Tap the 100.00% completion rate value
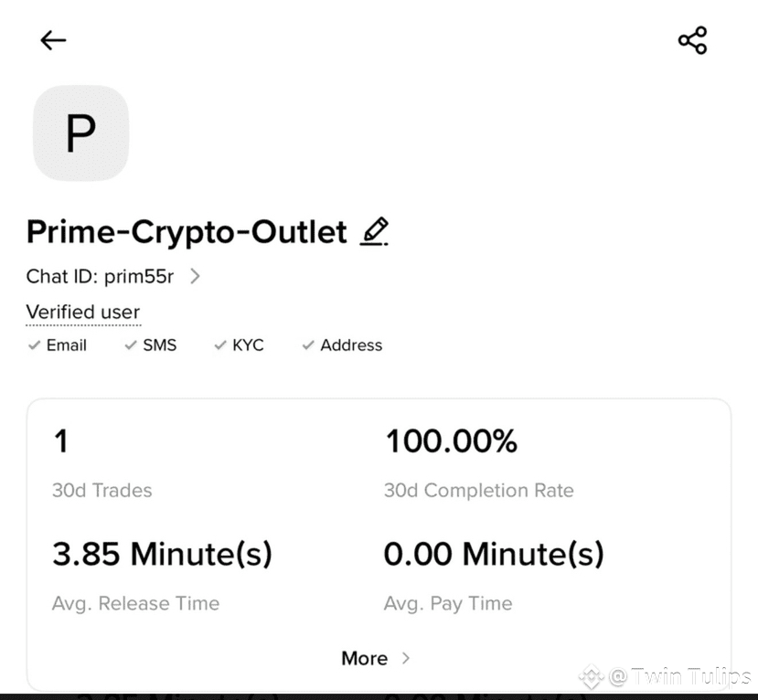Image resolution: width=758 pixels, height=700 pixels. [x=451, y=441]
